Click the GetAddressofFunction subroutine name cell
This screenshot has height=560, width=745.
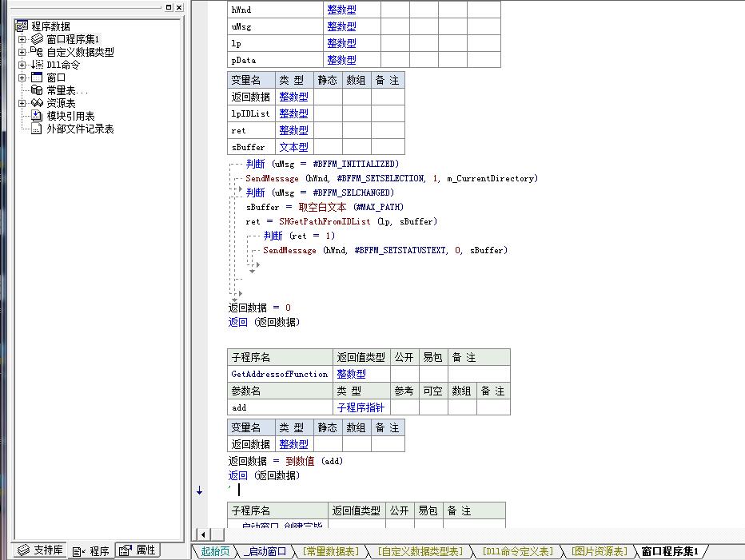(x=280, y=375)
